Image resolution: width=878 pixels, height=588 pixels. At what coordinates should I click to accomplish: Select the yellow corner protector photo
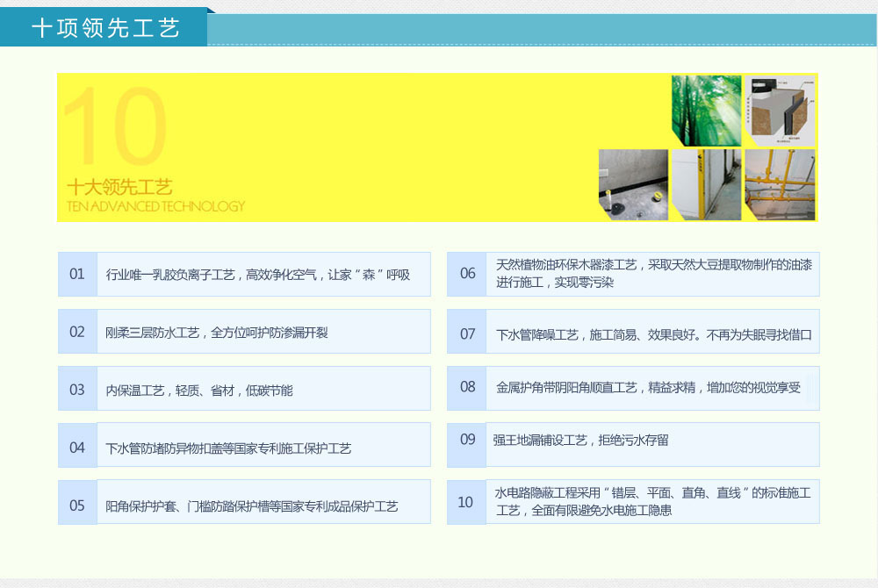click(706, 184)
